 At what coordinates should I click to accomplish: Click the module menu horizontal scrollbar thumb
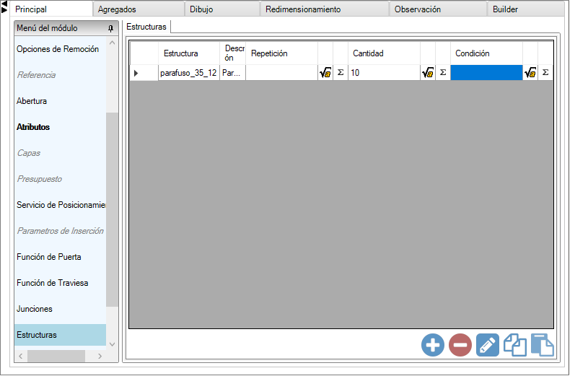(56, 356)
